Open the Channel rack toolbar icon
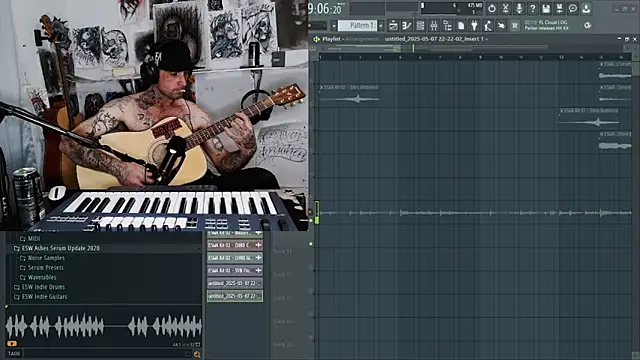This screenshot has height=360, width=640. click(420, 26)
